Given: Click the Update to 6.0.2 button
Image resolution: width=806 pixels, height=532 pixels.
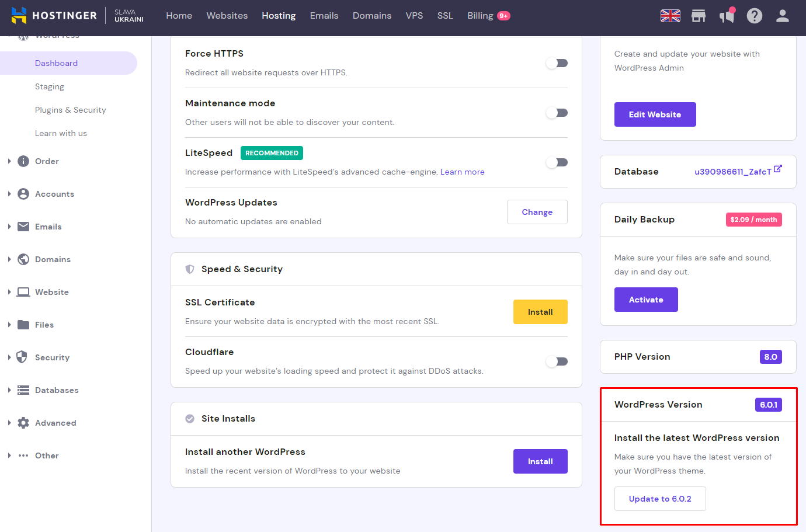Looking at the screenshot, I should click(660, 499).
